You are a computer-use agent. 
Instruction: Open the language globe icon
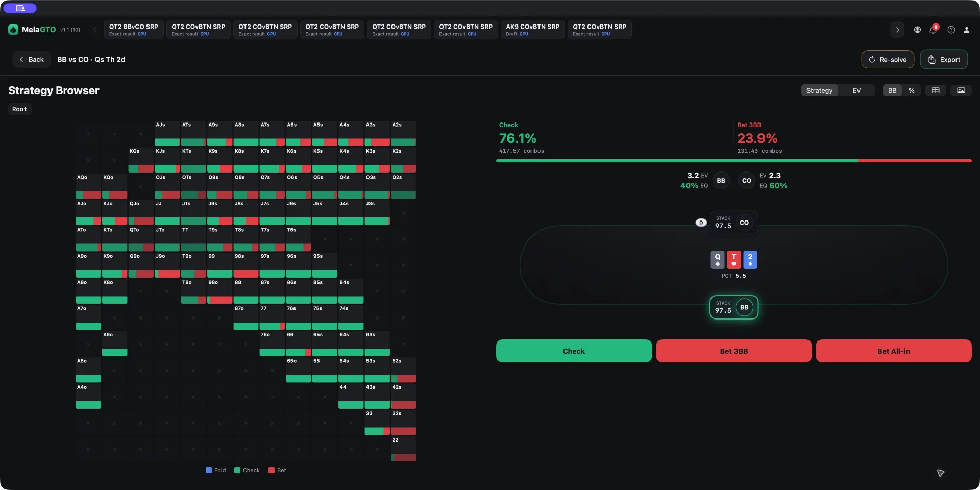point(917,30)
